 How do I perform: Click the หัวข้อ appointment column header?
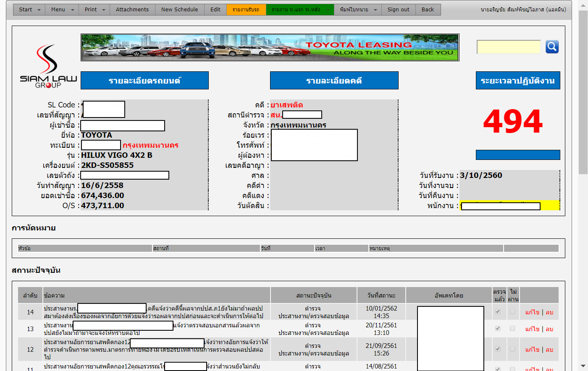(85, 248)
